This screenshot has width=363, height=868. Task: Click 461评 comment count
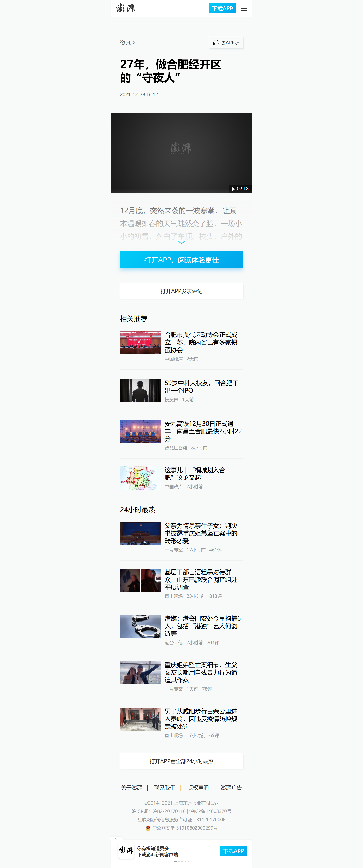pyautogui.click(x=215, y=550)
